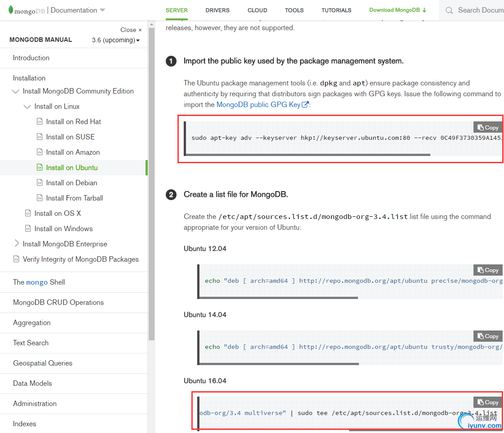Click page icon beside Verify Integrity
Screen dimensions: 504x433
[x=16, y=259]
